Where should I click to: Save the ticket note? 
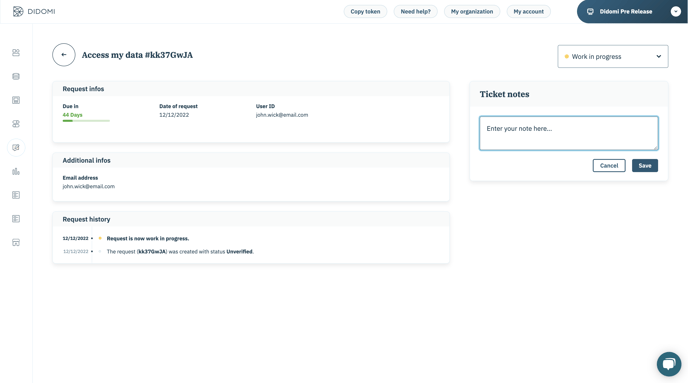click(645, 165)
